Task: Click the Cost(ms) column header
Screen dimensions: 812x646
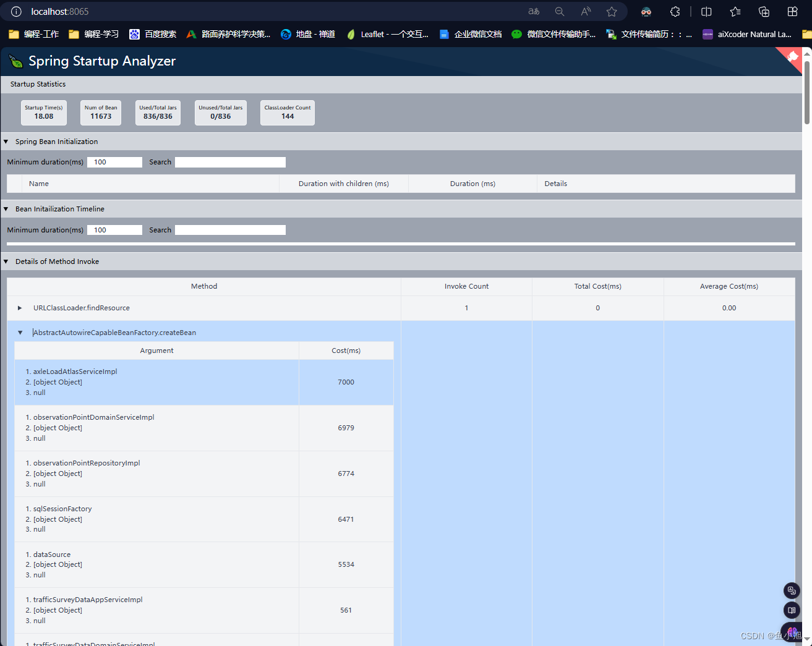Action: tap(346, 351)
